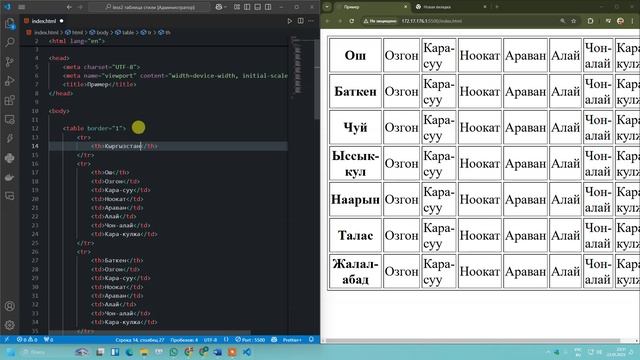Open the Run and Debug view

coord(9,81)
